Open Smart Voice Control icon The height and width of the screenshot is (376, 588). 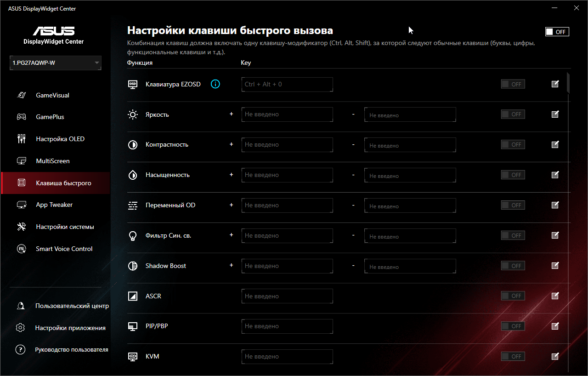(22, 249)
